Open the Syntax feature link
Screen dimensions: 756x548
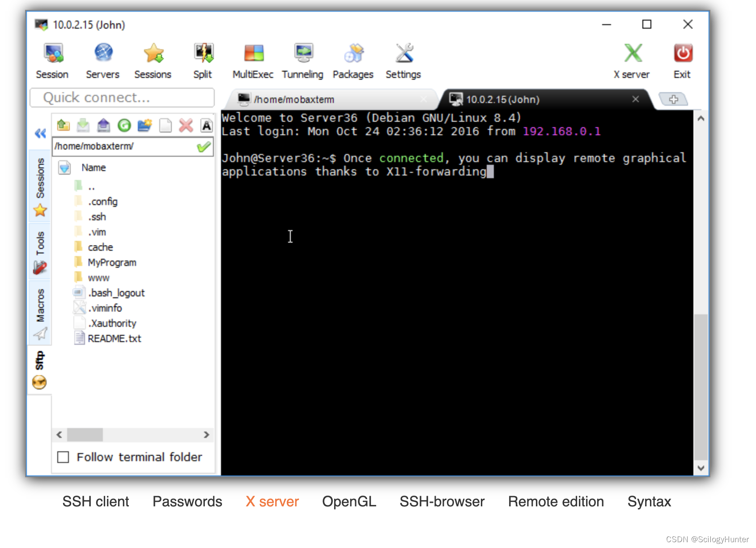pos(649,501)
